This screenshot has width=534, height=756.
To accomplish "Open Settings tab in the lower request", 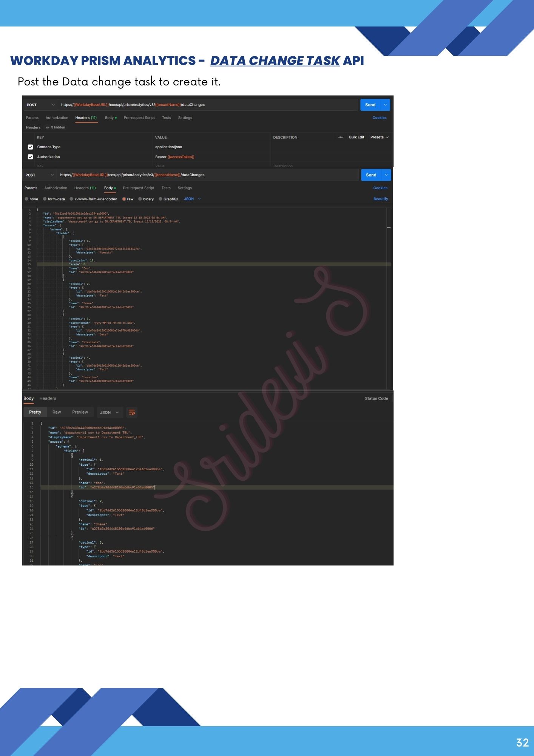I will pos(185,188).
